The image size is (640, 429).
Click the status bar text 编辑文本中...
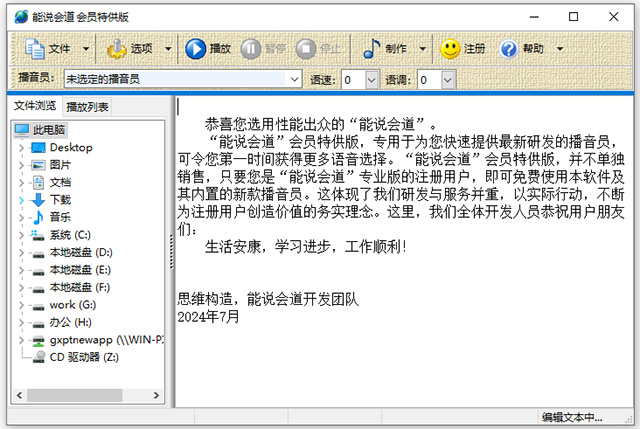[572, 417]
